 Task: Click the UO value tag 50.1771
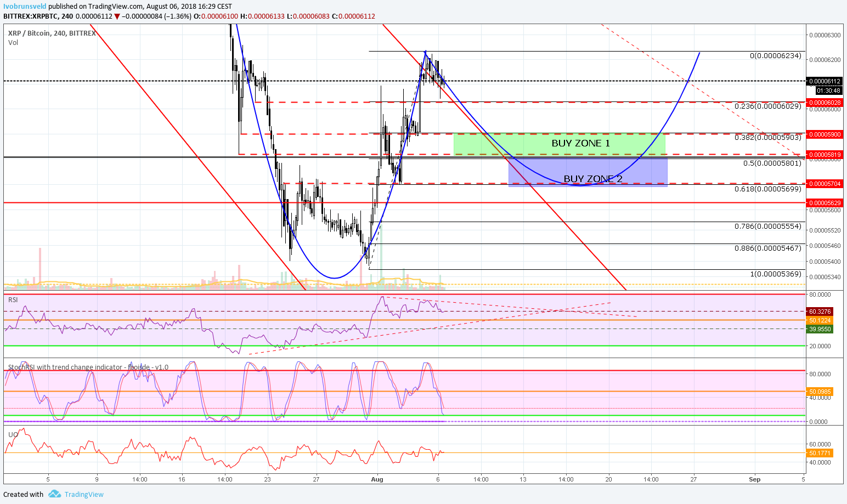point(820,453)
